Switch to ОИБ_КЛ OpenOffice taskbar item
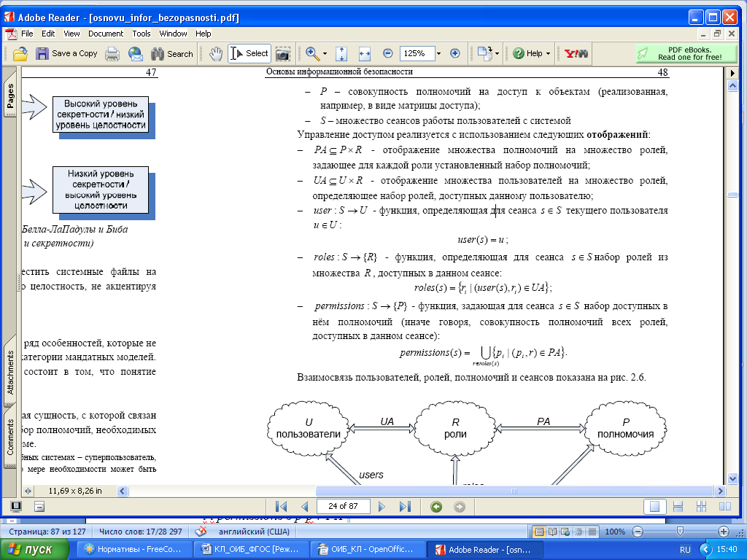This screenshot has width=747, height=560. coord(368,550)
